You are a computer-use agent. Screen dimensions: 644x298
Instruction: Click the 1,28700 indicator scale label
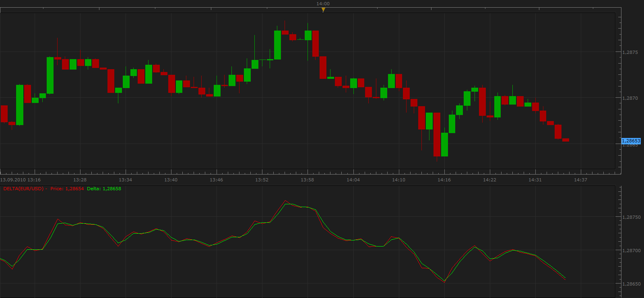632,251
